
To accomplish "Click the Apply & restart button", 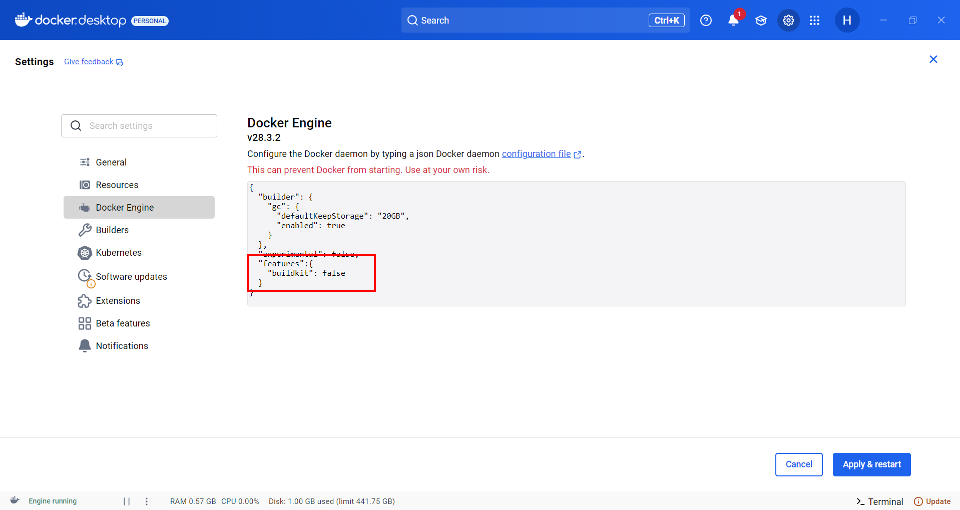I will click(871, 464).
